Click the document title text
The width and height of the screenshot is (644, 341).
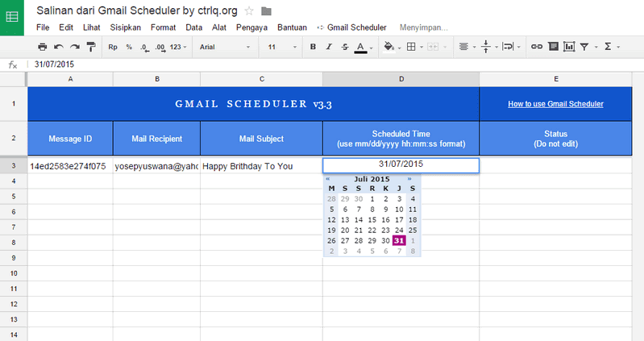[x=137, y=10]
